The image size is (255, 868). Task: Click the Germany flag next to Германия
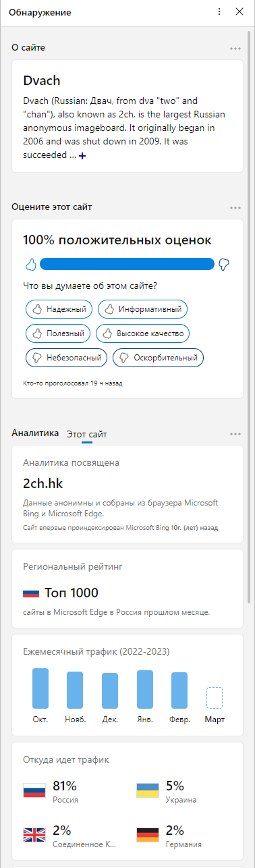pos(147,836)
